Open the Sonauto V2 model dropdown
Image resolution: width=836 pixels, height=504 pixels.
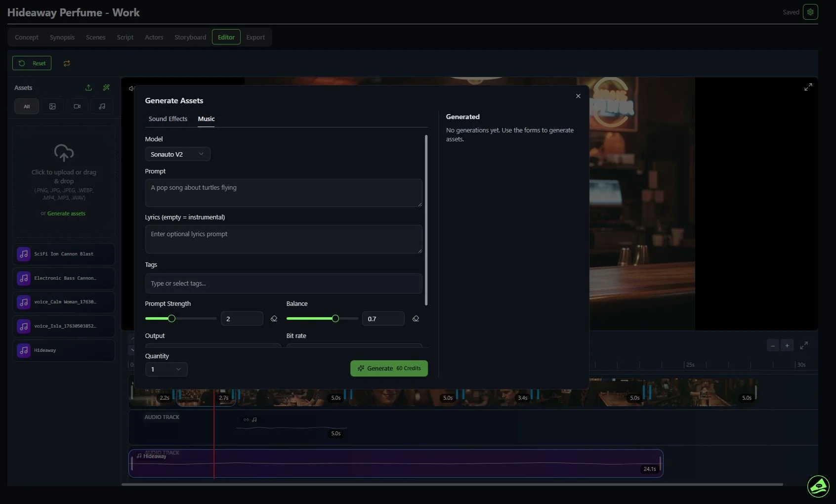click(x=177, y=154)
